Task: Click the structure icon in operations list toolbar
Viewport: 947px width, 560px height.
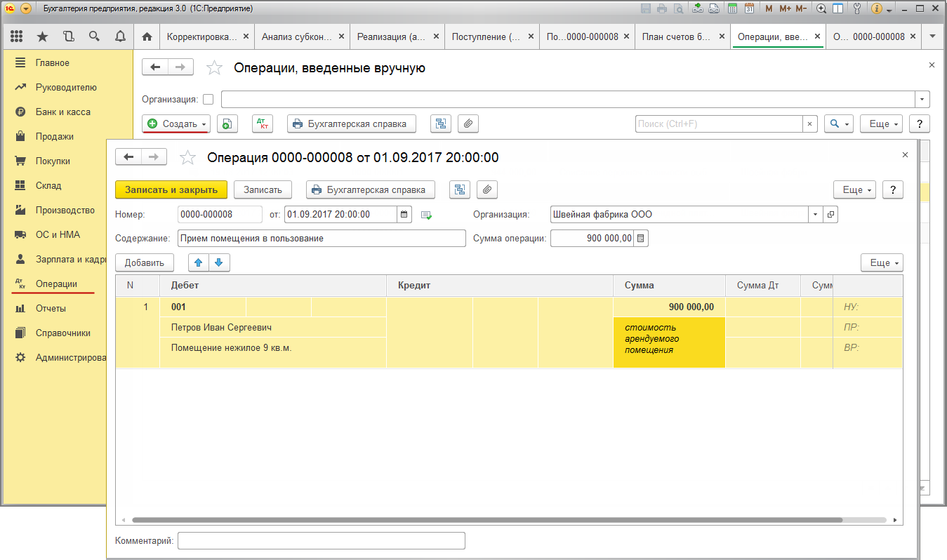Action: (440, 124)
